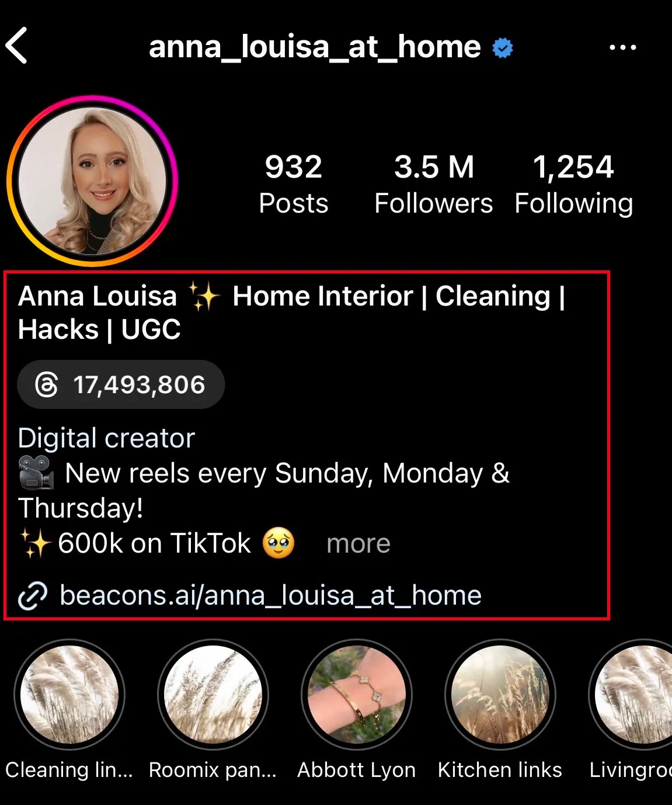Open the three-dots options menu
The height and width of the screenshot is (805, 672).
pyautogui.click(x=622, y=47)
